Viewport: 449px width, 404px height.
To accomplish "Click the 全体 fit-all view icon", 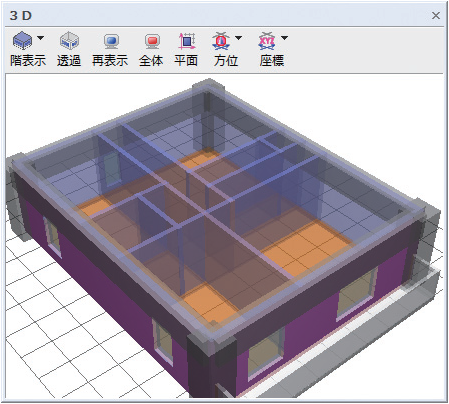I will coord(152,41).
